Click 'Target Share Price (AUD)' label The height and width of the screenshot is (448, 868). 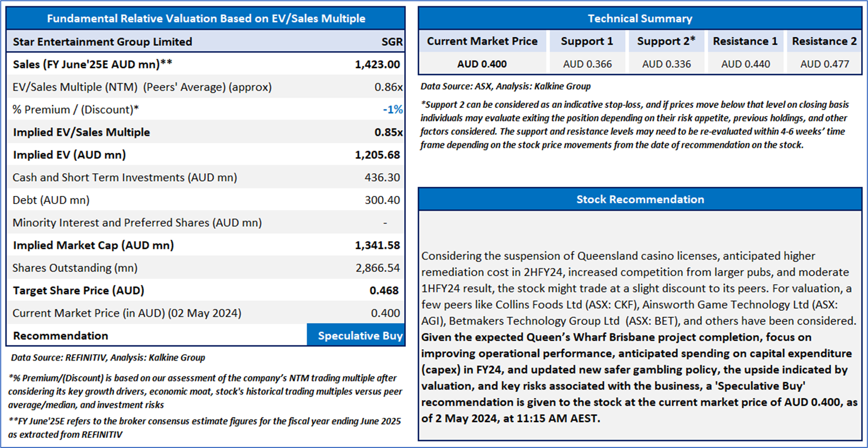pyautogui.click(x=78, y=290)
